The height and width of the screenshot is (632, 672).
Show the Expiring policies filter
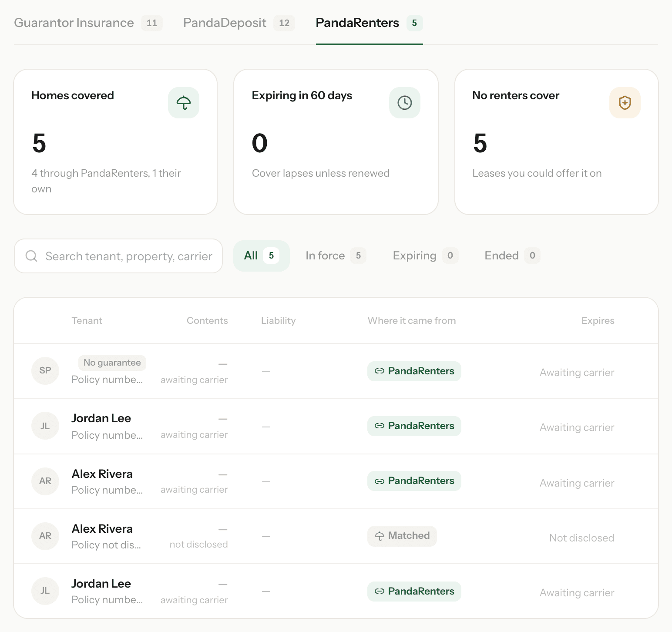[426, 256]
